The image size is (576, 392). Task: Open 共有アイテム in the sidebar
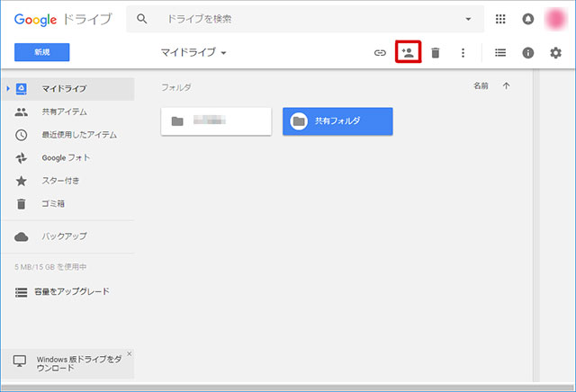point(65,111)
